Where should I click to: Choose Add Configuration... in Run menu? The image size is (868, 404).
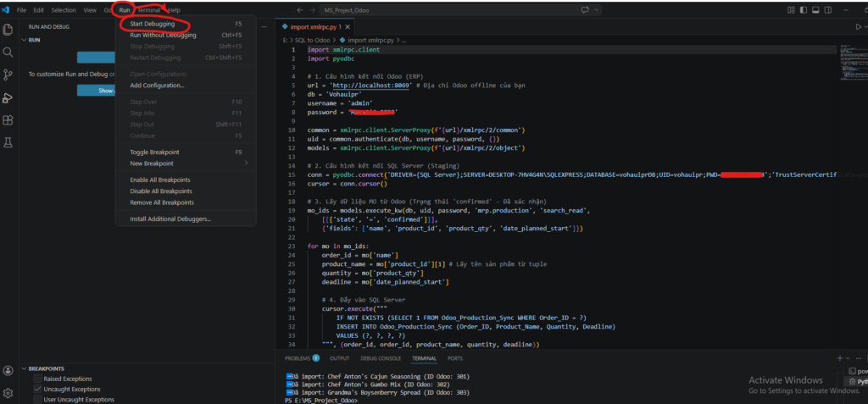pyautogui.click(x=157, y=86)
